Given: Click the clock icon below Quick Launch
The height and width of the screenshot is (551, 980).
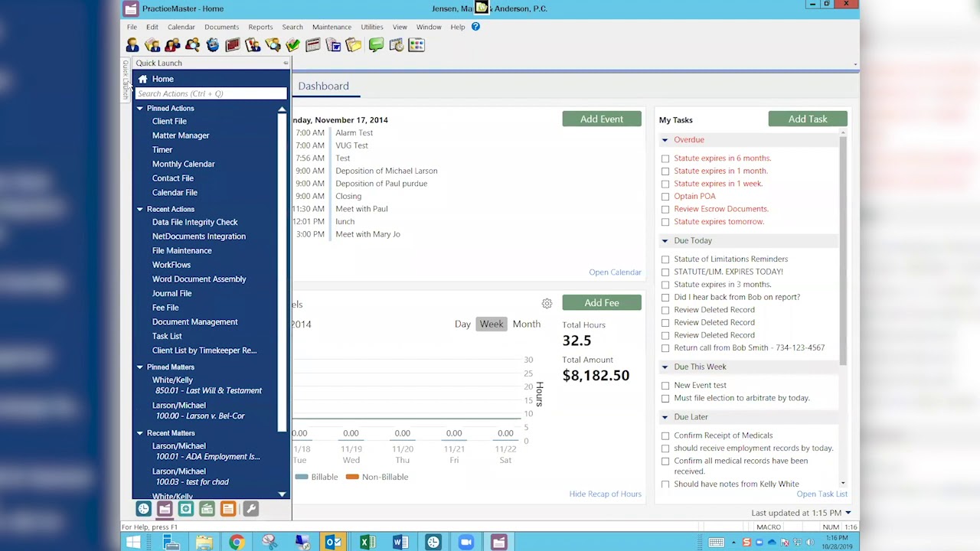Looking at the screenshot, I should (143, 509).
